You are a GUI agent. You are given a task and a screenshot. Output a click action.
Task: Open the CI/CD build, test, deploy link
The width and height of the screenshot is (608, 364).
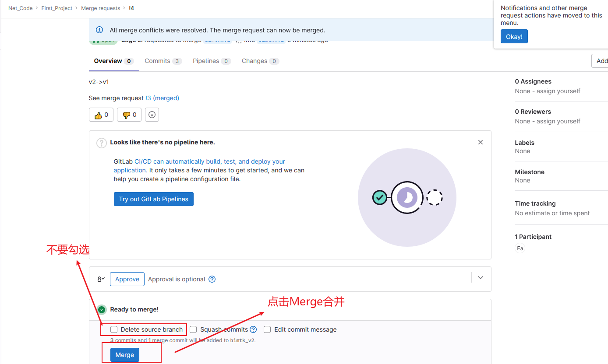click(199, 166)
